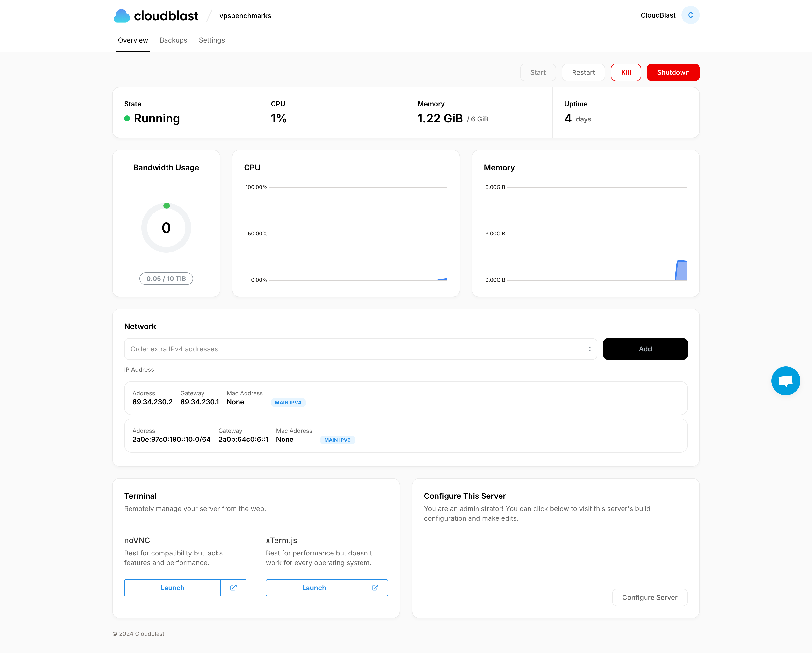Click the 1% CPU value

279,119
